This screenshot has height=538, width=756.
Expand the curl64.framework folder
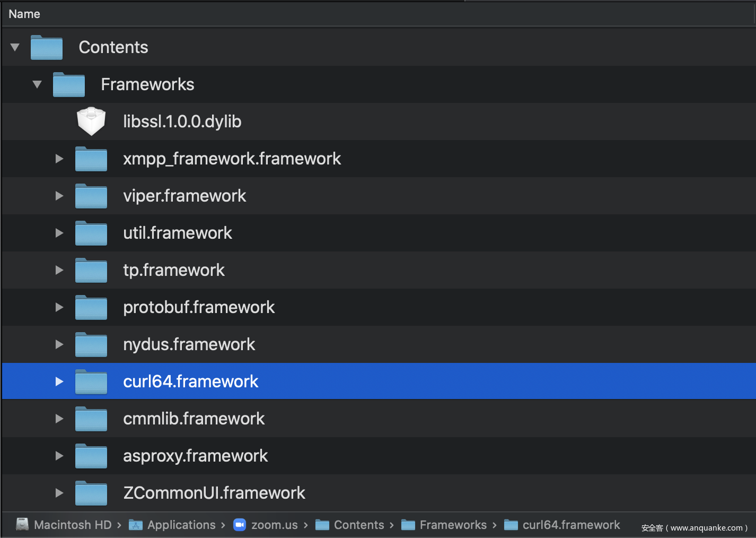tap(59, 381)
